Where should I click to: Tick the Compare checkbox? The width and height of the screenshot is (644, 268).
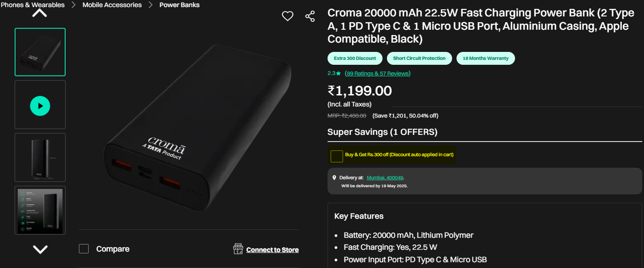(x=84, y=249)
